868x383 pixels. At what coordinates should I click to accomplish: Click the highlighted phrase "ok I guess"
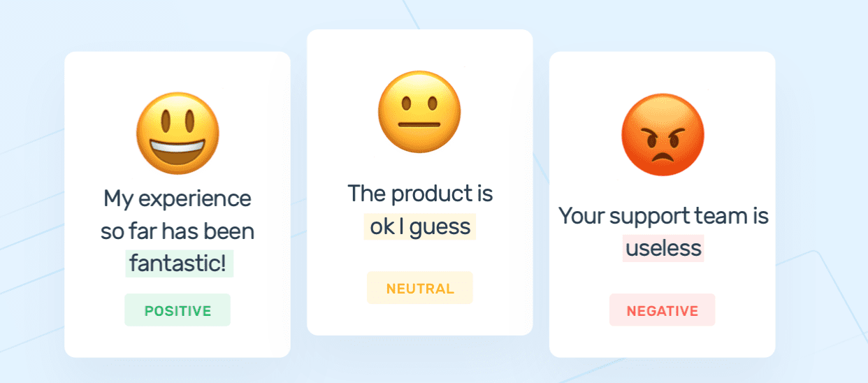tap(419, 227)
